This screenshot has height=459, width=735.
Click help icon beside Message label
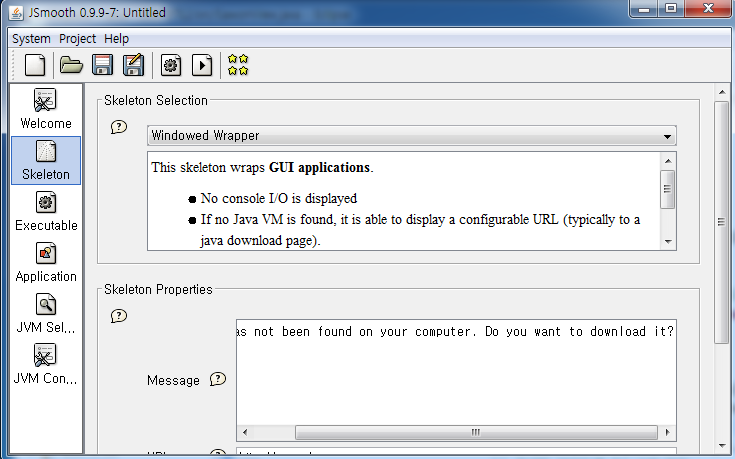[x=218, y=379]
